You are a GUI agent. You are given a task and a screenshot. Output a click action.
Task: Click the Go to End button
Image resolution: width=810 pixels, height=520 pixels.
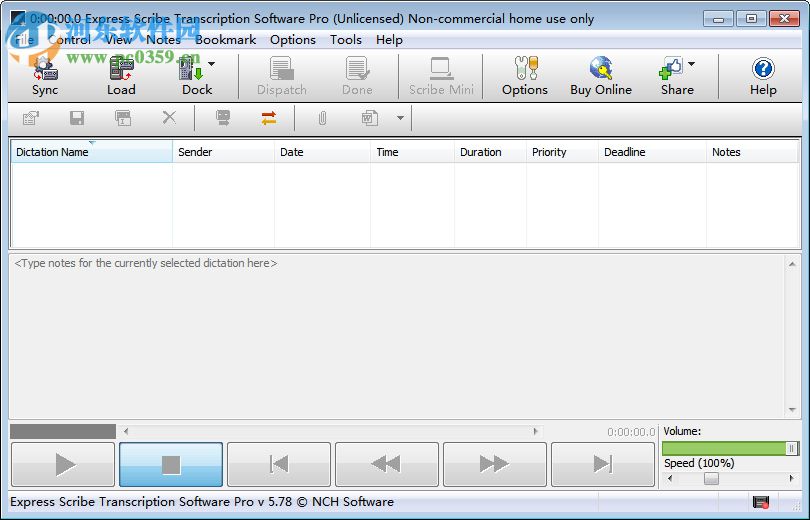pos(603,464)
